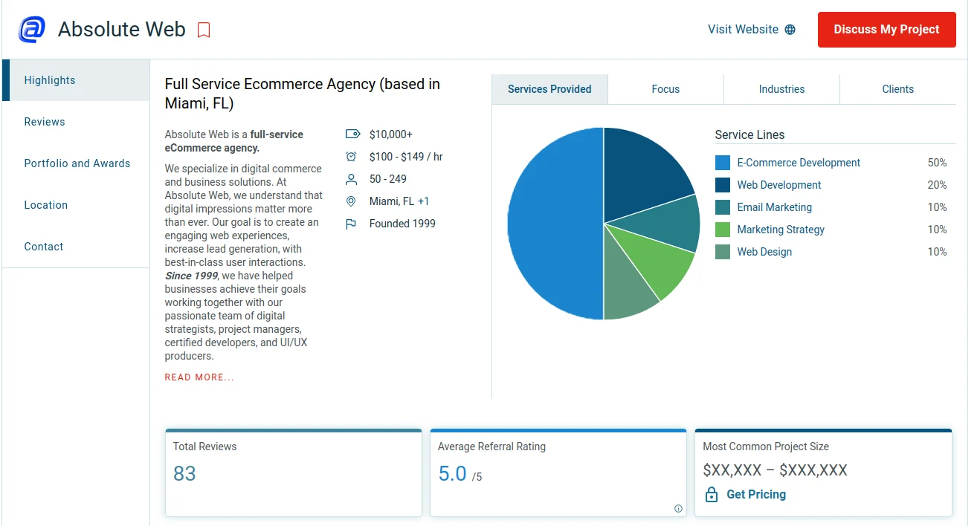Screen dimensions: 980x526
Task: Click the flag icon beside Founded 1999
Action: click(x=352, y=224)
